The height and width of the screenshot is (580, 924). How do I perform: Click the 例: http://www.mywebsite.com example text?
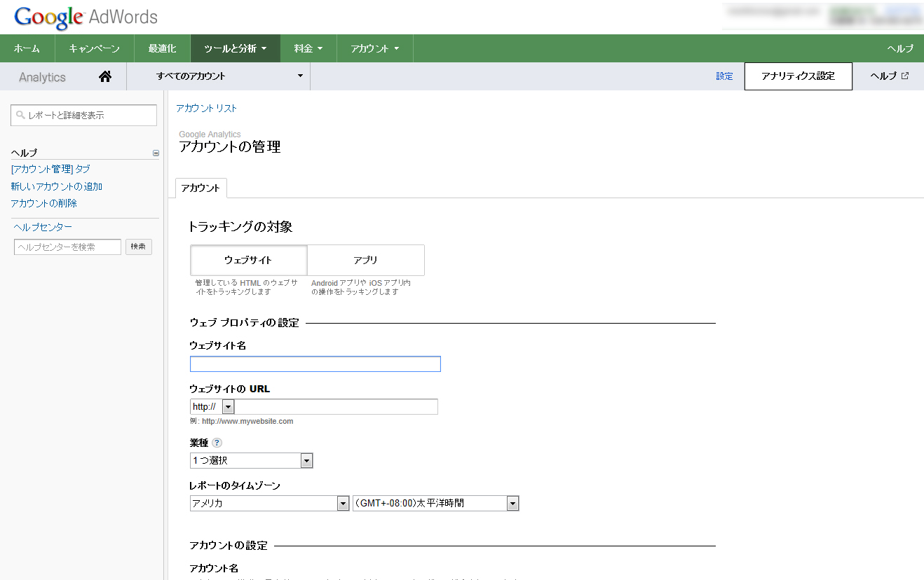pos(241,422)
